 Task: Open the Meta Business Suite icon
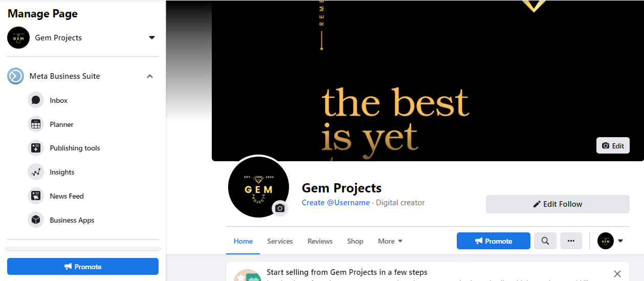tap(15, 76)
